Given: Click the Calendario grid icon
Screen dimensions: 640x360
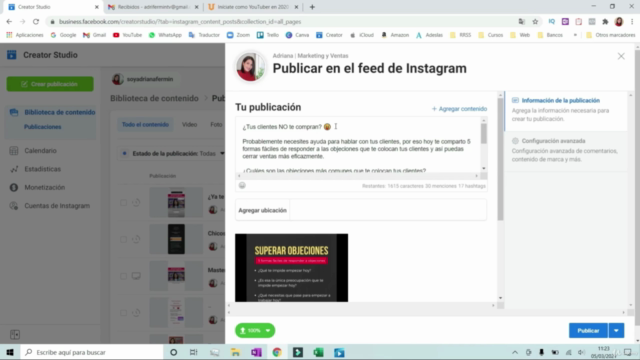Looking at the screenshot, I should click(x=14, y=151).
